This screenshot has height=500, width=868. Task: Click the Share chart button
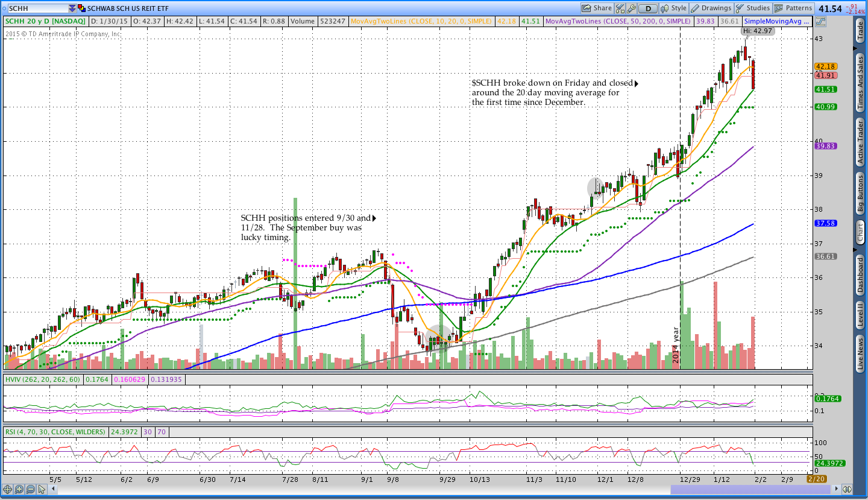tap(597, 8)
